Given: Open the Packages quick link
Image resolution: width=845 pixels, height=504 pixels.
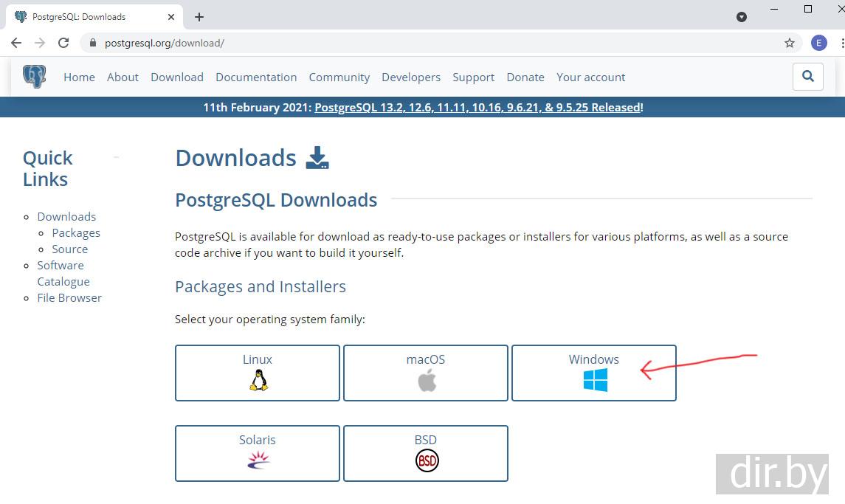Looking at the screenshot, I should (76, 232).
